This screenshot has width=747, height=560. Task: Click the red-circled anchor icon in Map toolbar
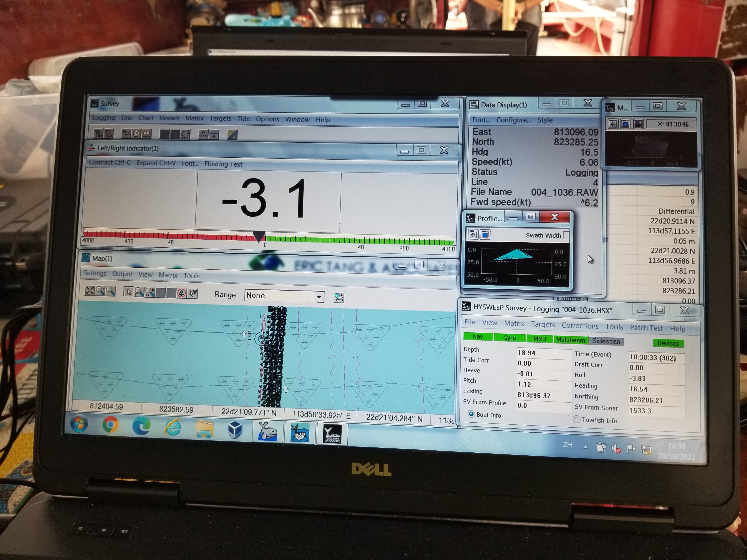[x=181, y=293]
